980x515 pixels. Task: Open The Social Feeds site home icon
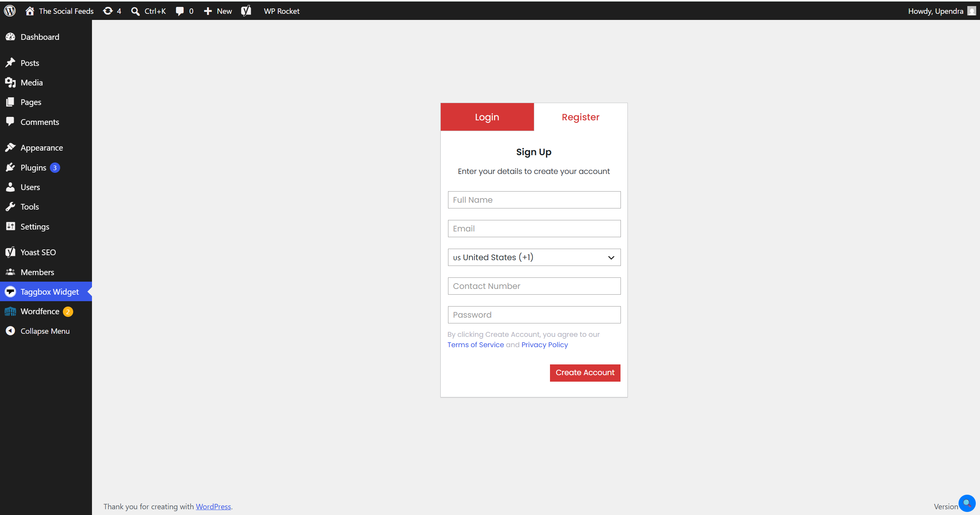tap(30, 11)
